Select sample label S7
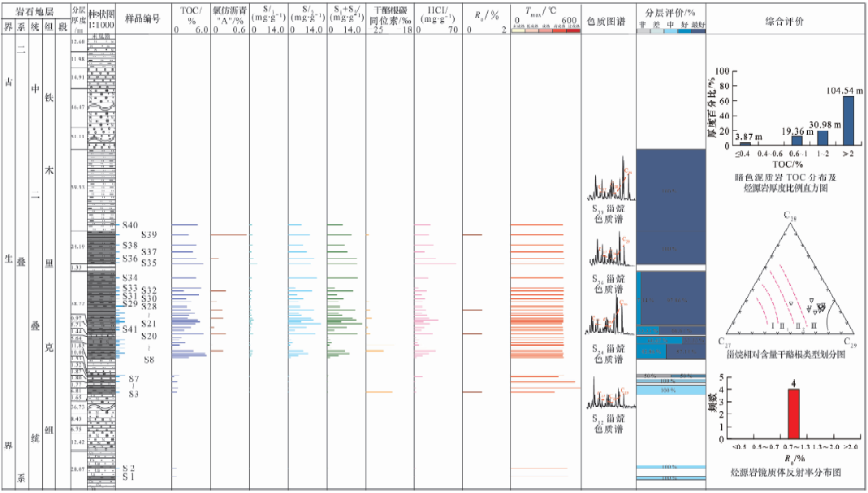Screen dimensions: 868x493 [x=134, y=379]
